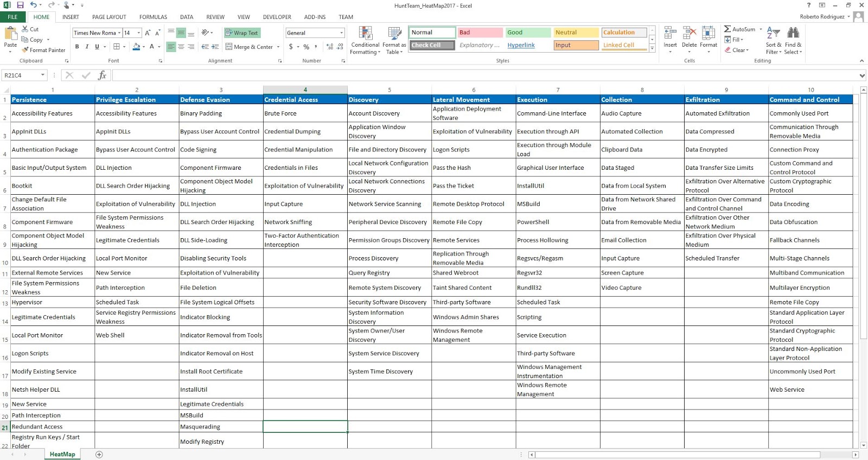Viewport: 868px width, 460px height.
Task: Decrease font size with the smaller A icon
Action: 157,33
